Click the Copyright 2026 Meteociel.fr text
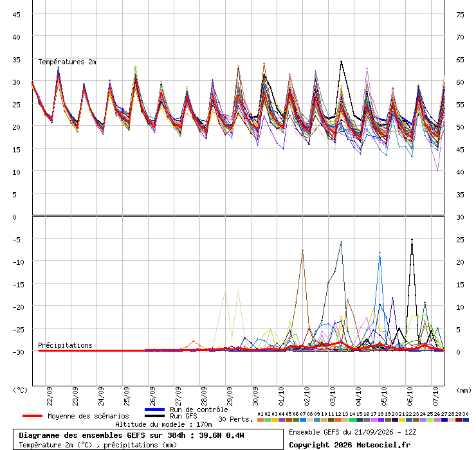476x450 pixels. [x=349, y=445]
